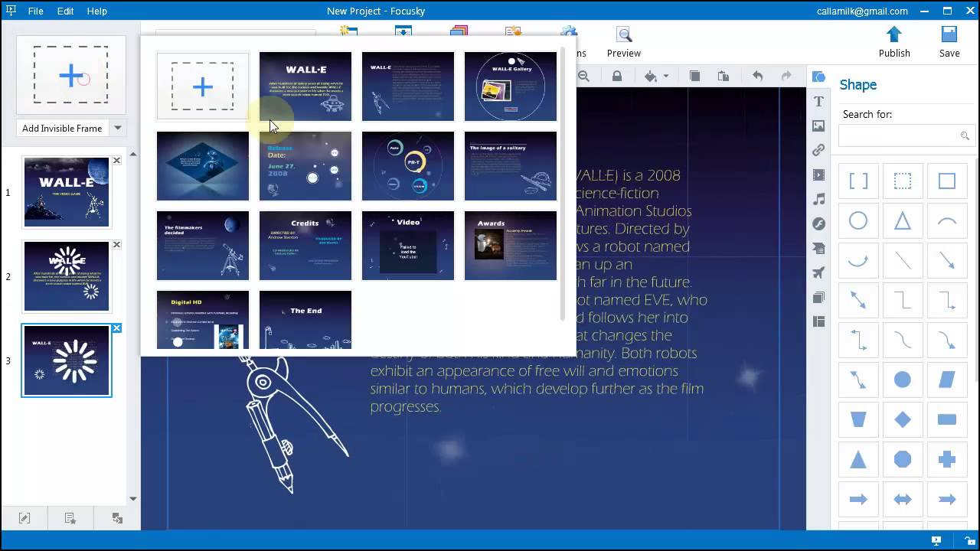
Task: Insert the filled parallelogram shape
Action: click(947, 379)
